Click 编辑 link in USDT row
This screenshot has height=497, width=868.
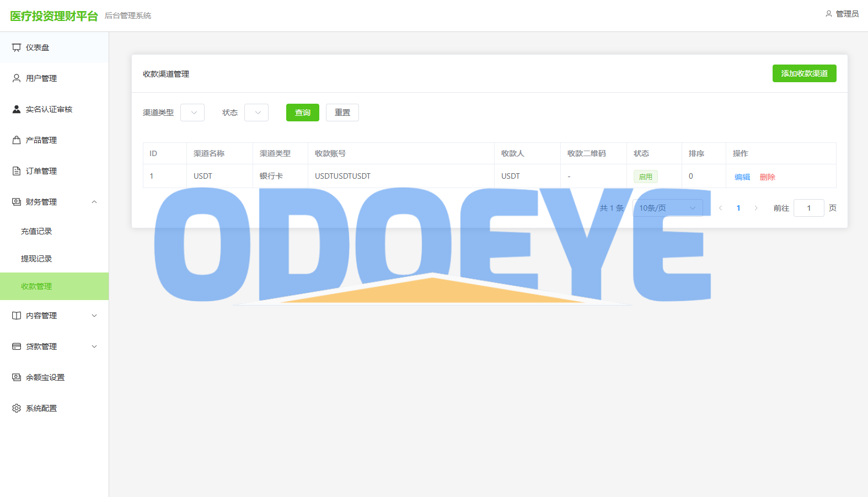coord(742,177)
